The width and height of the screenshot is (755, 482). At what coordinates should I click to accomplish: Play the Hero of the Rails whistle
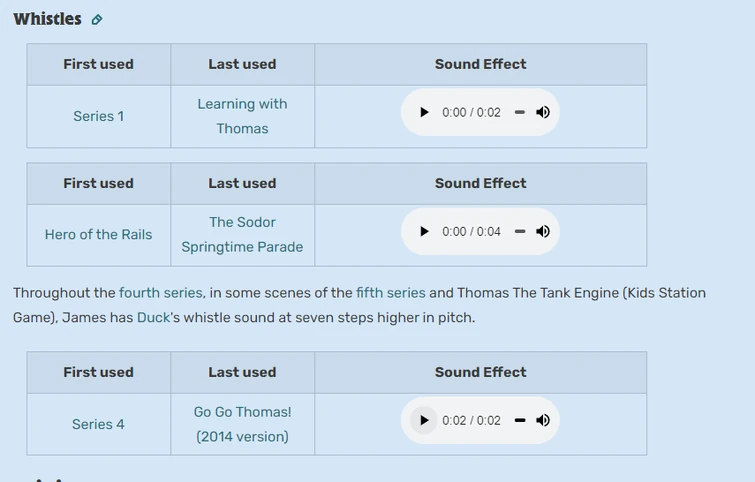pos(424,232)
